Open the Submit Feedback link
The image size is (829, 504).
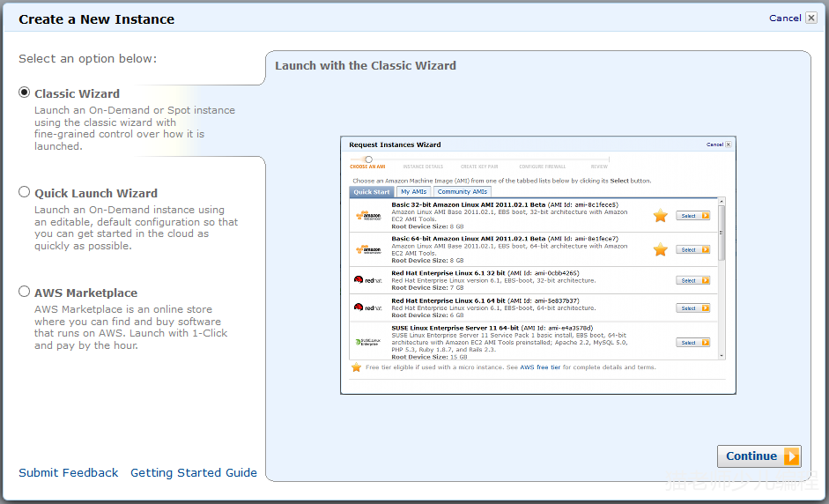coord(68,473)
